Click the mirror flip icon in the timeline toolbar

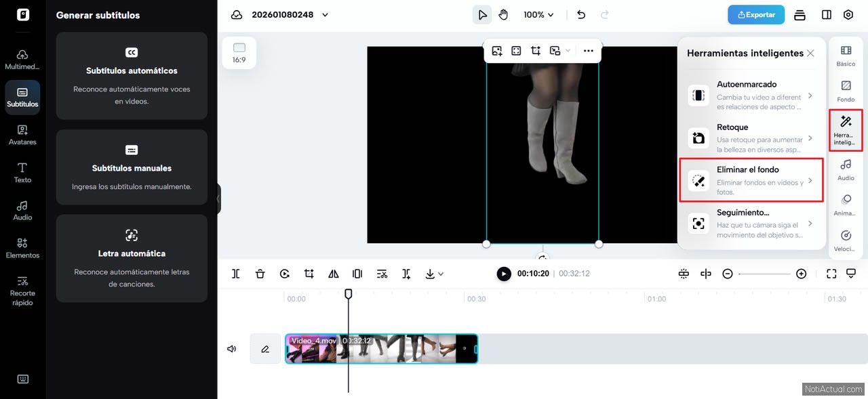pos(333,274)
